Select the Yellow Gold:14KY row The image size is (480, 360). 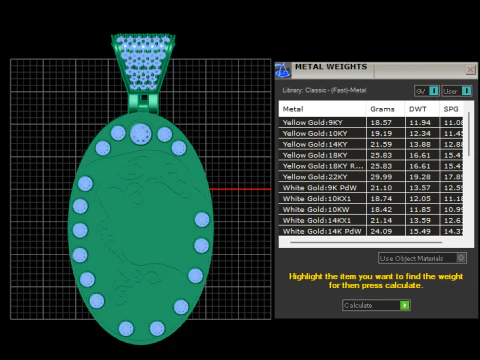click(371, 144)
